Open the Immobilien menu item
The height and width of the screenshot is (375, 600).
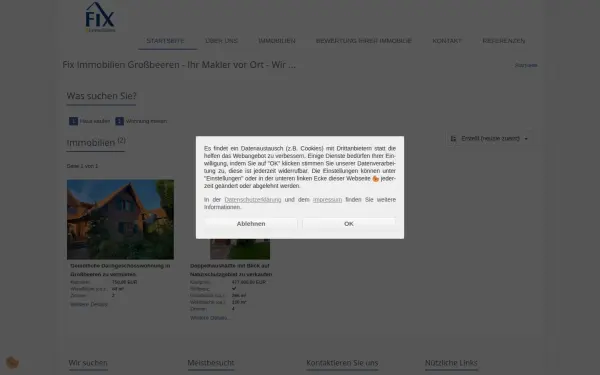pyautogui.click(x=277, y=41)
